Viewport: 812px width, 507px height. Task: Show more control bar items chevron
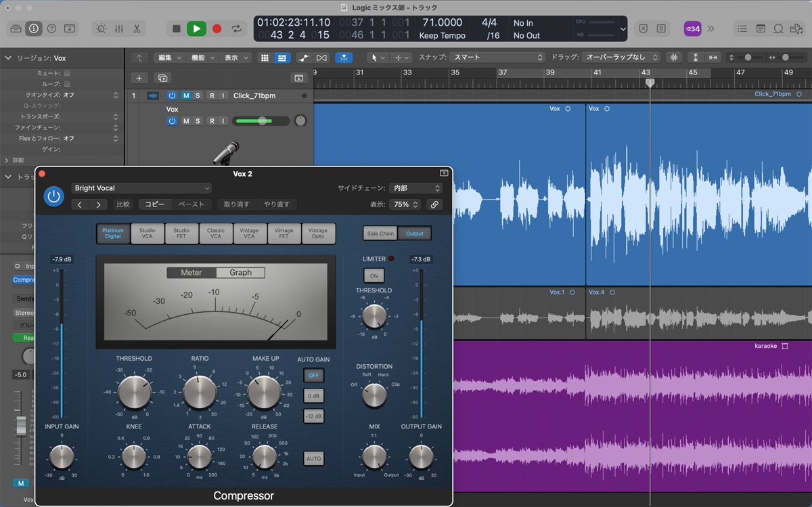pyautogui.click(x=711, y=28)
